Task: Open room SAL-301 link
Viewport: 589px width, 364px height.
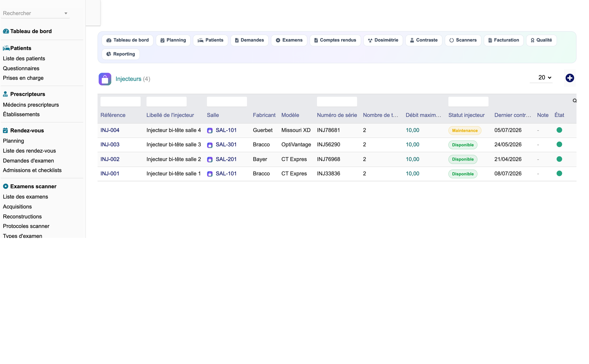Action: (226, 145)
